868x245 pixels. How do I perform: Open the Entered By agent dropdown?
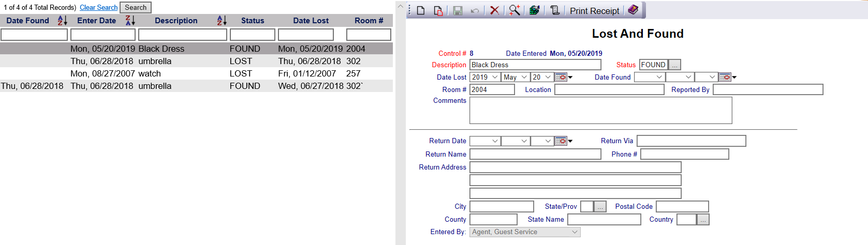coord(525,232)
